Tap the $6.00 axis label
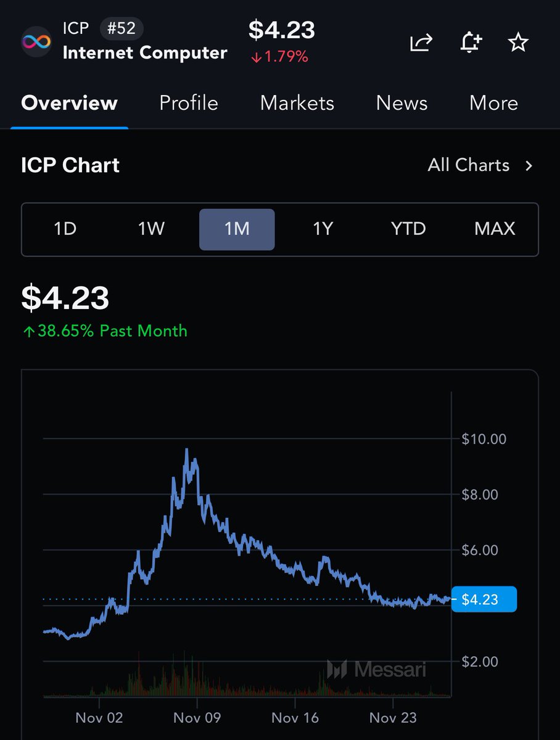The width and height of the screenshot is (560, 740). [480, 550]
